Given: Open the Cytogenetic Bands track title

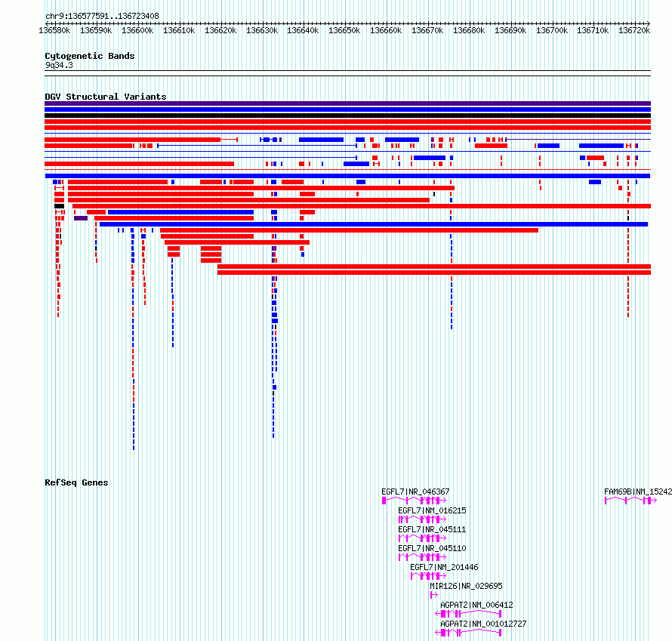Looking at the screenshot, I should (x=90, y=56).
